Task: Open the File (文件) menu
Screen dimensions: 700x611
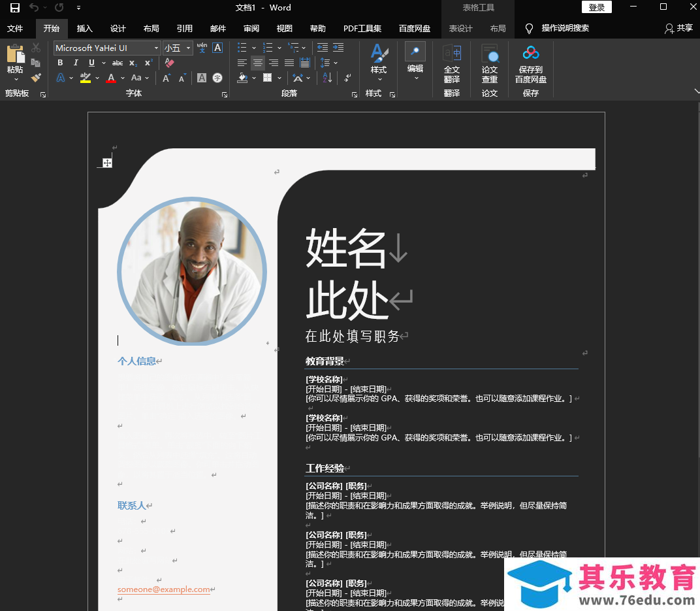Action: (x=15, y=29)
